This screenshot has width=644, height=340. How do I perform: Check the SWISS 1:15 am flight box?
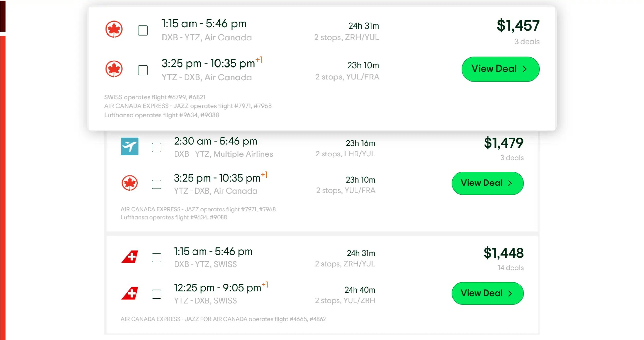(156, 258)
